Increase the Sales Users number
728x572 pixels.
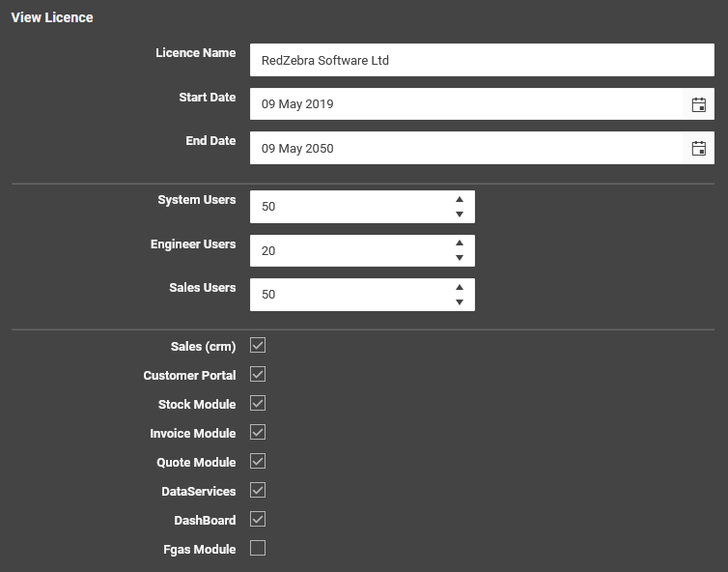pyautogui.click(x=460, y=287)
